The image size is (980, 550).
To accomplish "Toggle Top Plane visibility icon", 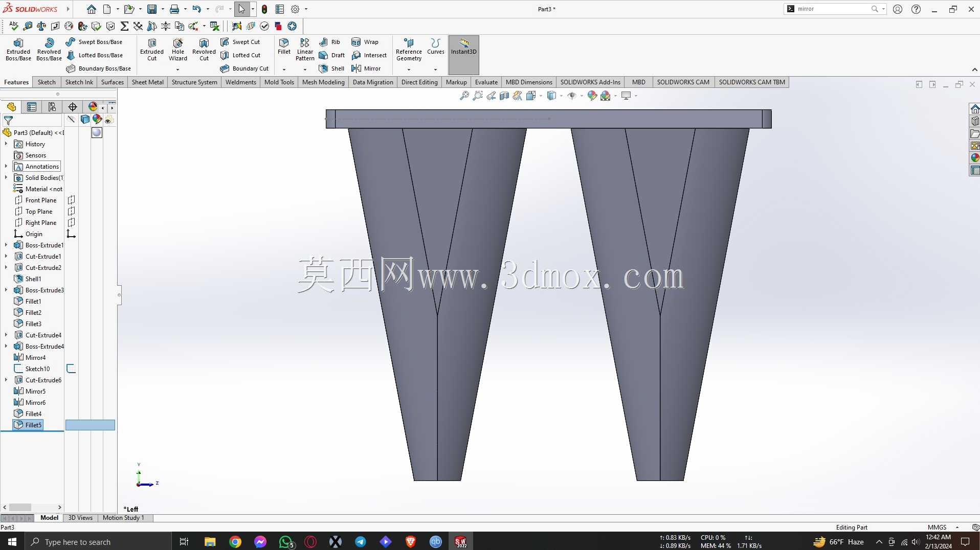I will click(x=71, y=211).
